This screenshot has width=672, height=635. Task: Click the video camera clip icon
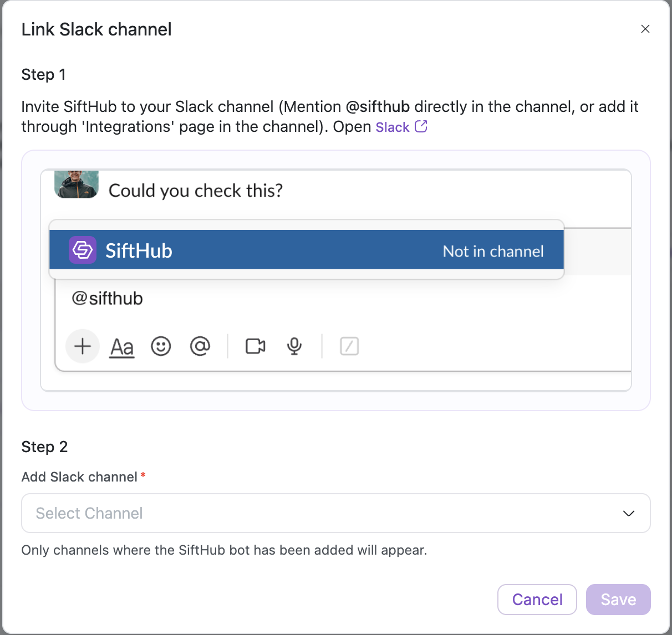255,346
